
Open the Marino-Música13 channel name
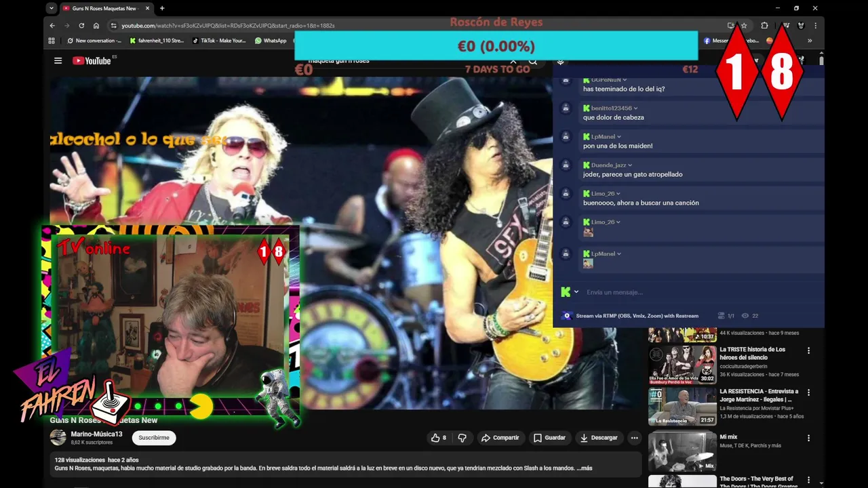pos(96,434)
